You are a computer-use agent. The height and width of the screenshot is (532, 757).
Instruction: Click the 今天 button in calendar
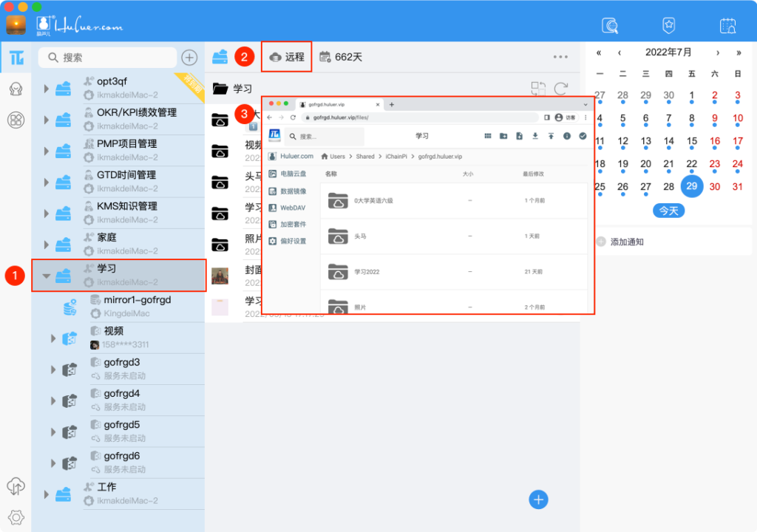[668, 211]
